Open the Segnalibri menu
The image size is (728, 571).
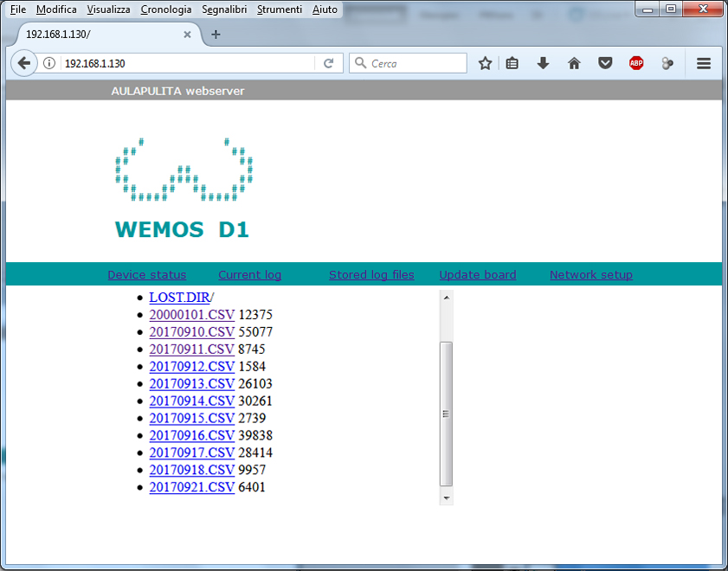tap(224, 10)
